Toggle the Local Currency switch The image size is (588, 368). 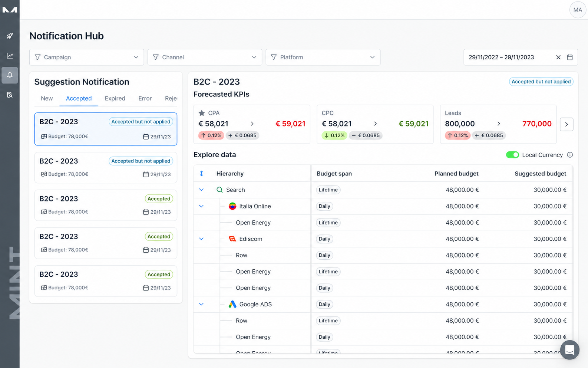512,155
